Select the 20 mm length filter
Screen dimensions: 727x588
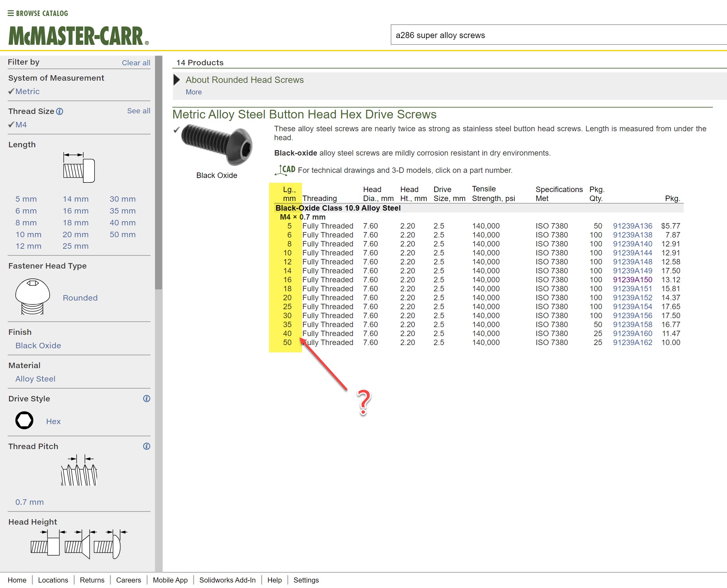[76, 234]
